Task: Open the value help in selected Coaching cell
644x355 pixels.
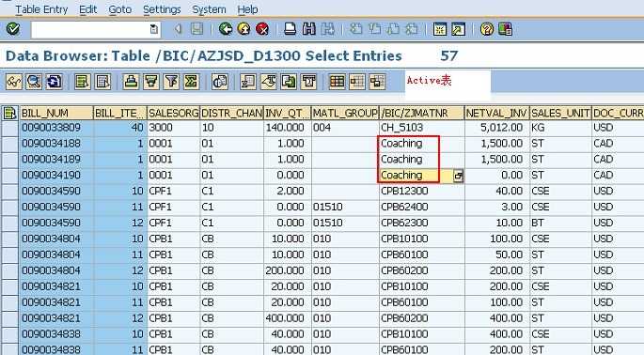Action: [x=458, y=176]
